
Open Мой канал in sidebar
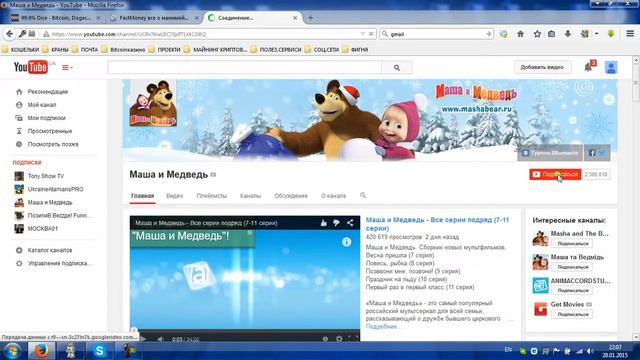[42, 105]
